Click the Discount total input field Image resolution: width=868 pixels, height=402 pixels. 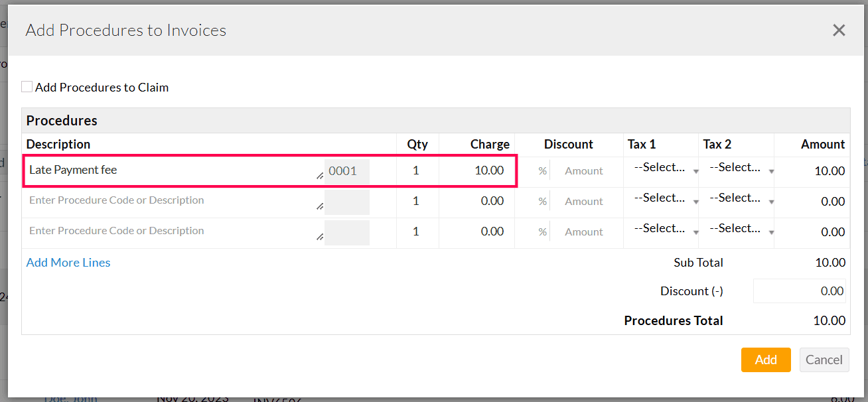pyautogui.click(x=799, y=291)
